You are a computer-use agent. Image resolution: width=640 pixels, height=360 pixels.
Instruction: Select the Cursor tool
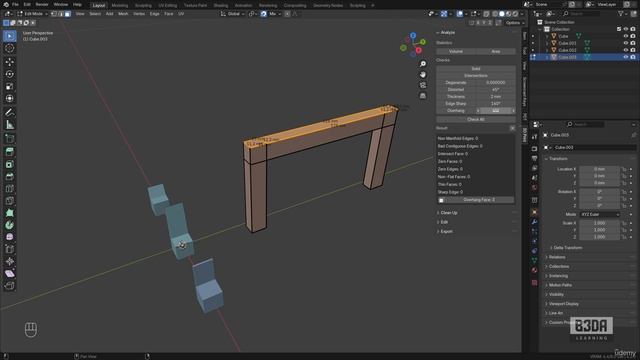tap(9, 48)
